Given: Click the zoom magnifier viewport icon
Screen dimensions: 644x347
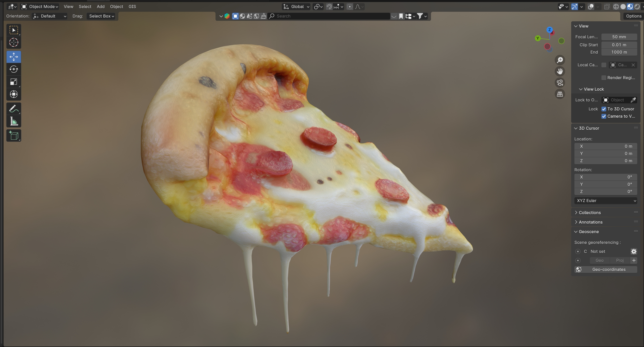Looking at the screenshot, I should [560, 60].
